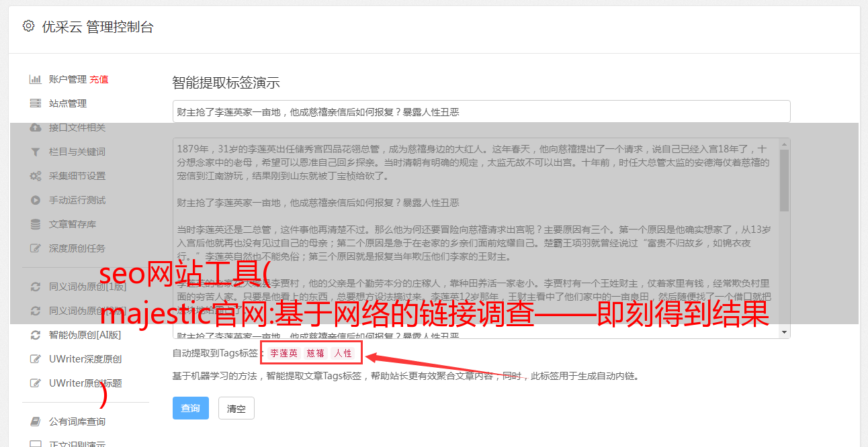Click the edit icon for 深度原创任务
The height and width of the screenshot is (447, 868).
coord(36,248)
